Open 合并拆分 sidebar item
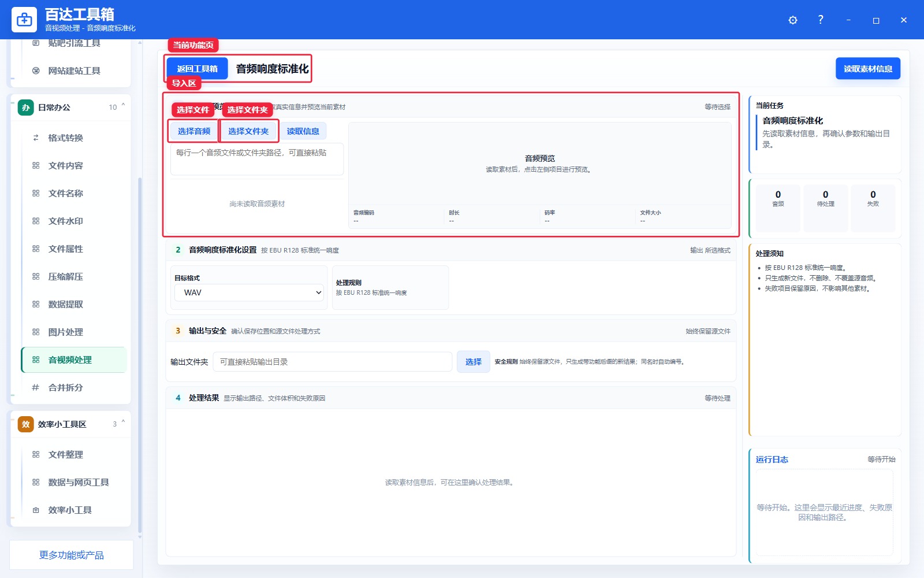The height and width of the screenshot is (578, 924). pos(74,387)
